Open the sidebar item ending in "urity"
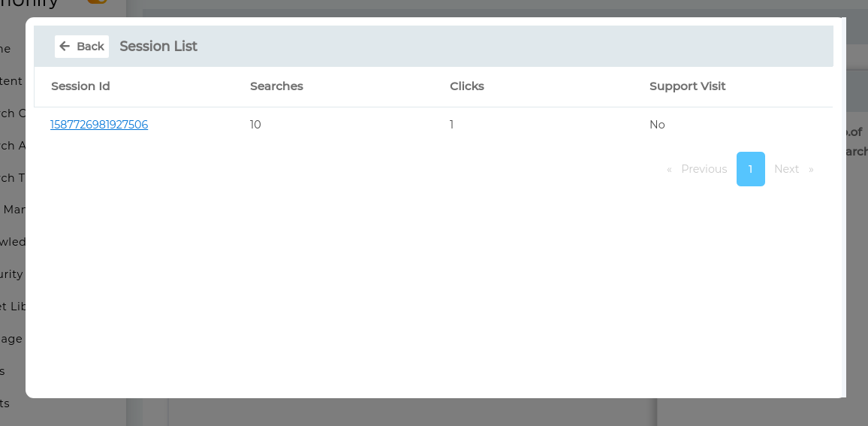Image resolution: width=868 pixels, height=426 pixels. [x=11, y=274]
